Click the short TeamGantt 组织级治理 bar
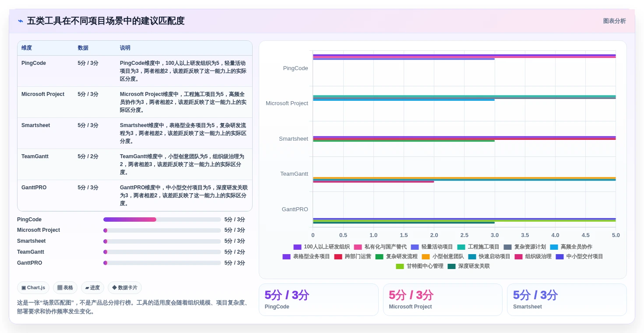Screen dimensions: 644x333 tap(373, 181)
